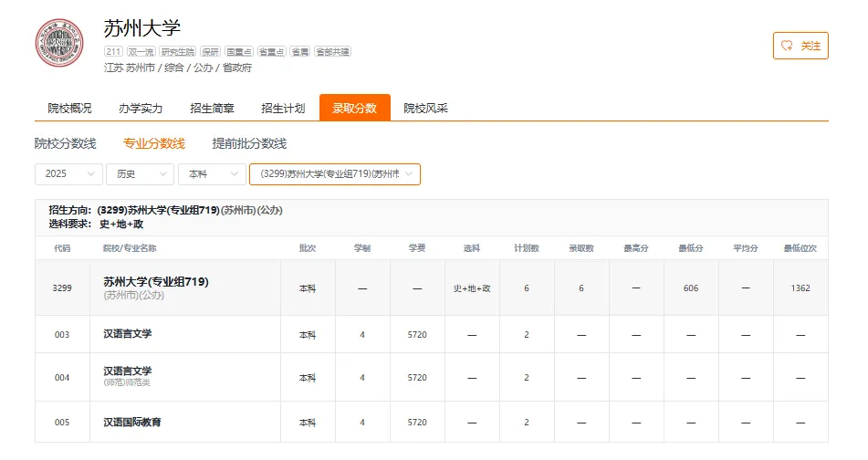Image resolution: width=868 pixels, height=460 pixels.
Task: Click the 学费 column header
Action: (417, 248)
